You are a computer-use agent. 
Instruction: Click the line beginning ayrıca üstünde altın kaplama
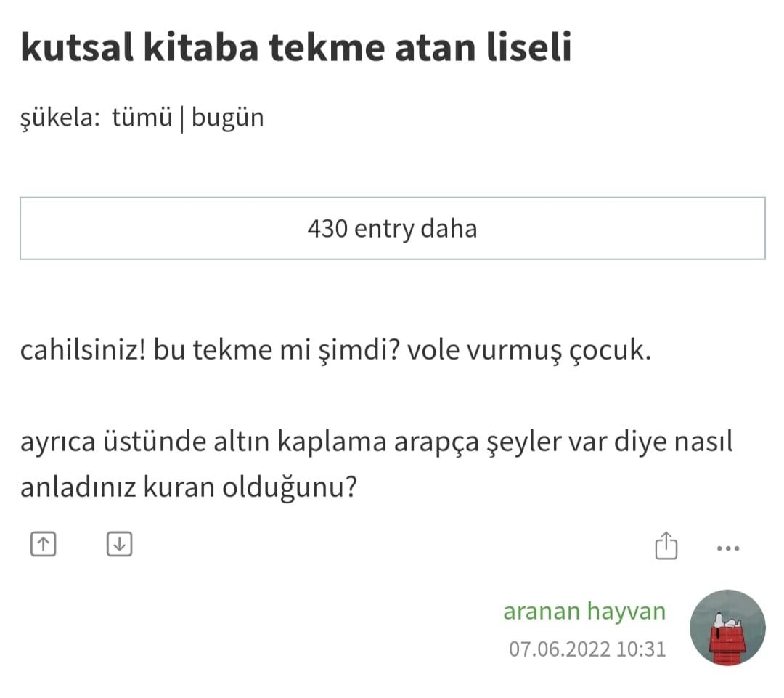[x=376, y=442]
